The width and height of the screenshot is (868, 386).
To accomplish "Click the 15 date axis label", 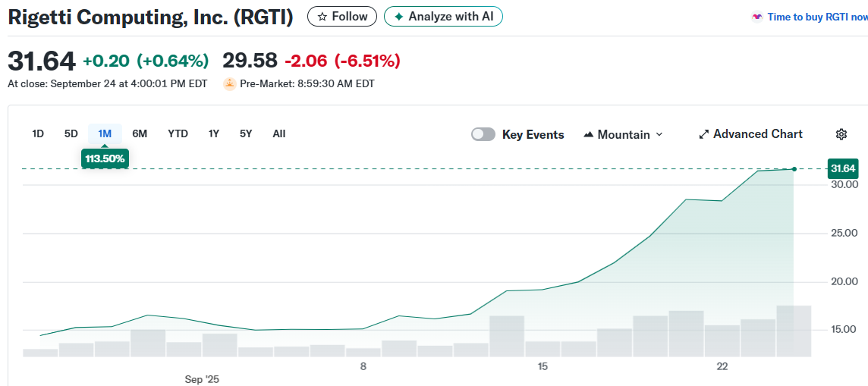I will [x=542, y=366].
